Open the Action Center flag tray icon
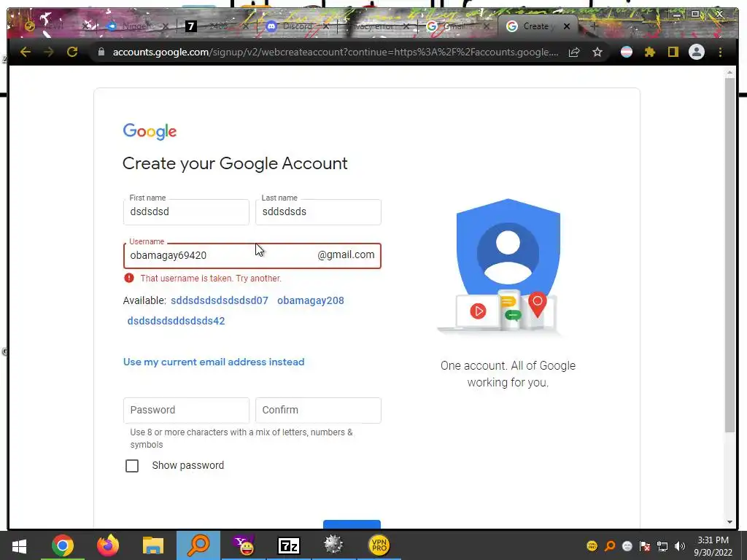The image size is (747, 560). coord(645,546)
